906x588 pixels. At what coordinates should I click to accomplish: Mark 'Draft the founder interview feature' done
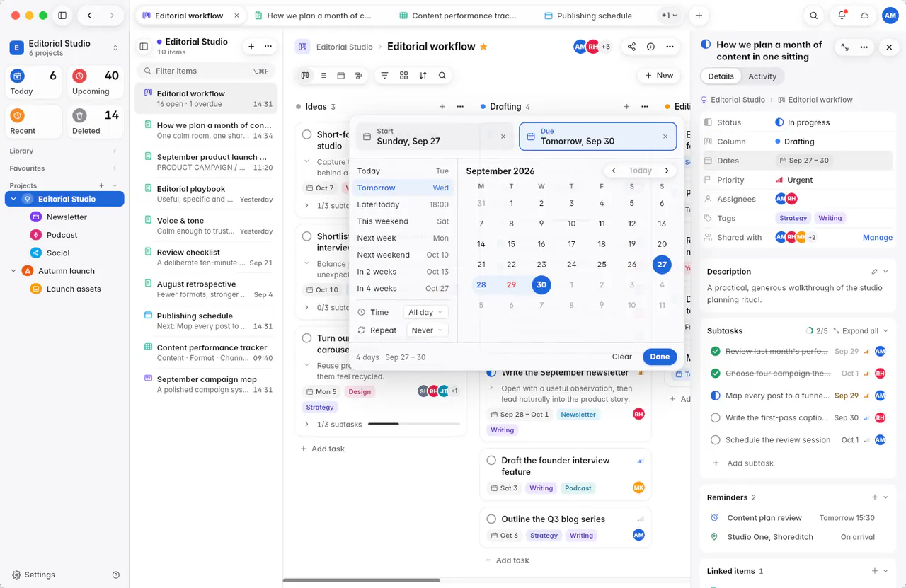491,461
